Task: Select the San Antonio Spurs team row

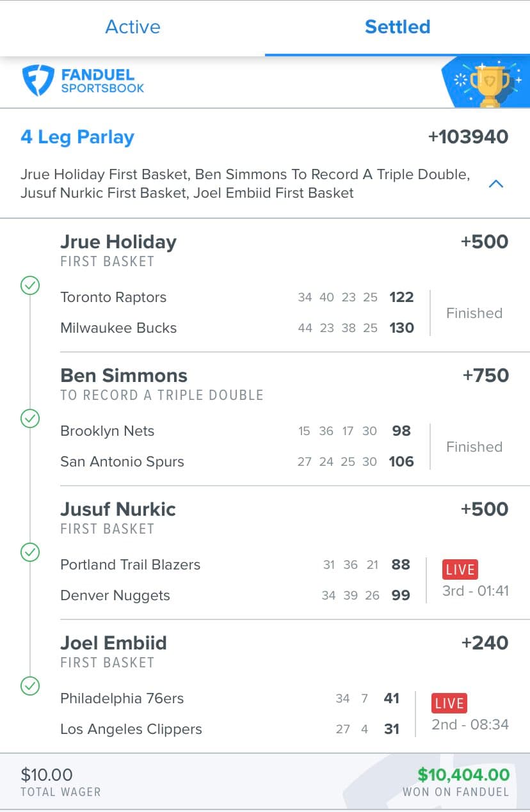Action: [x=122, y=462]
